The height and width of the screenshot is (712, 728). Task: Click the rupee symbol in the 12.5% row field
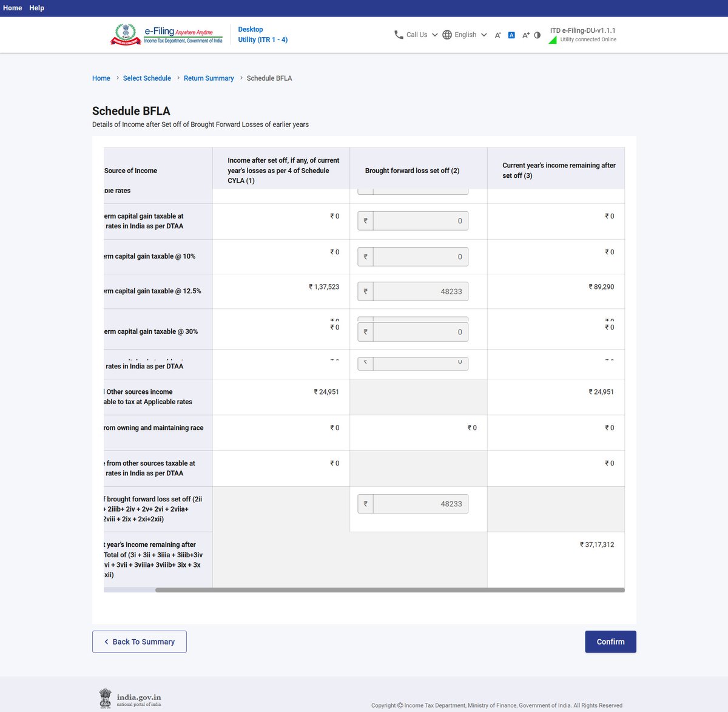365,291
